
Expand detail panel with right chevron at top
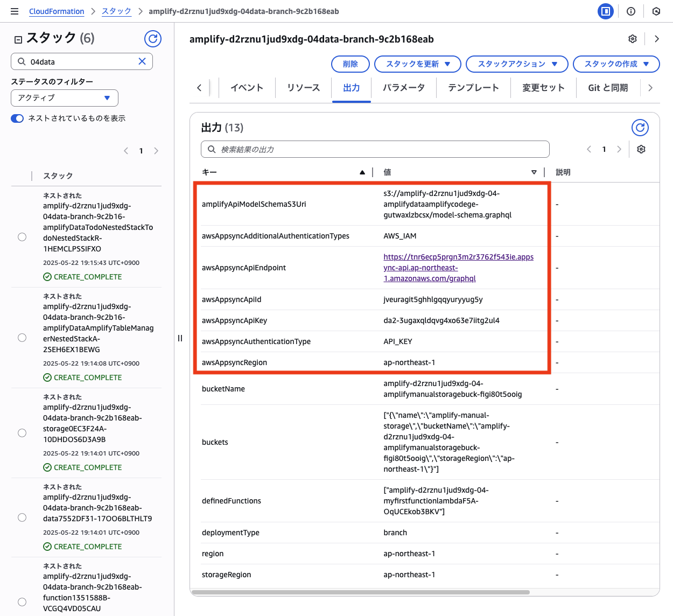click(657, 39)
